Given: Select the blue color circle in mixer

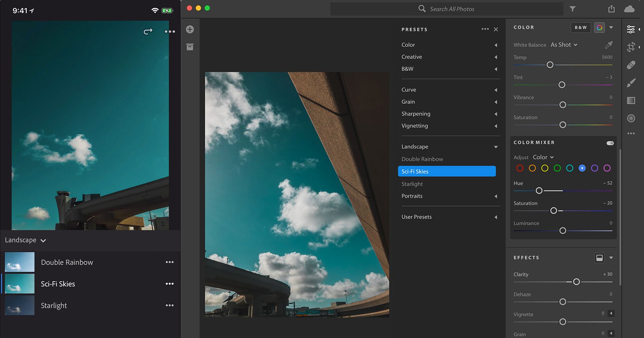Looking at the screenshot, I should pyautogui.click(x=582, y=168).
